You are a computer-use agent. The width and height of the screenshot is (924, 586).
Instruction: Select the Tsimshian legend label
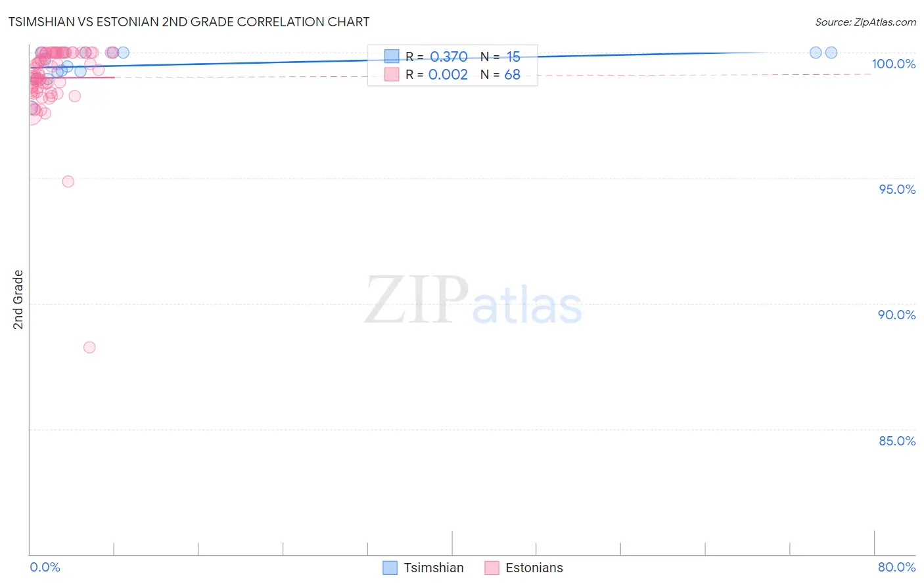(x=434, y=568)
